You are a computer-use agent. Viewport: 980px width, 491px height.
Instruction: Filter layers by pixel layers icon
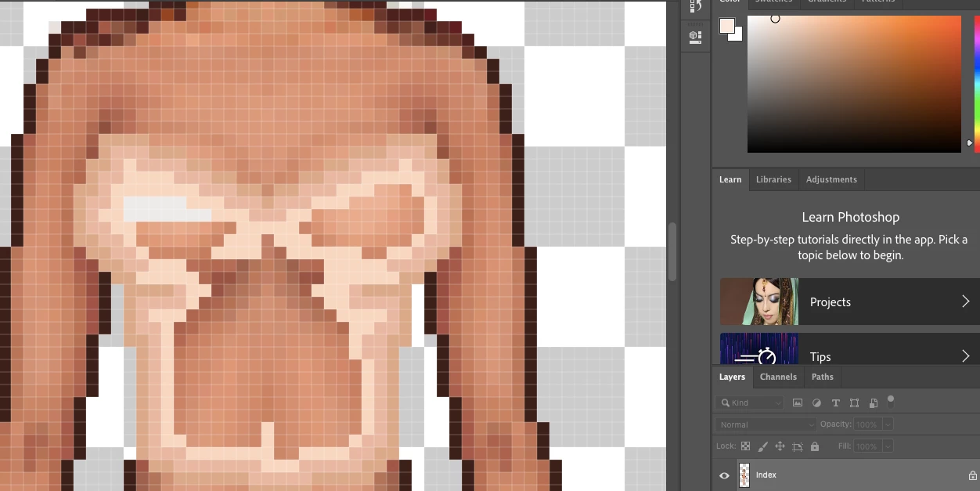click(798, 403)
